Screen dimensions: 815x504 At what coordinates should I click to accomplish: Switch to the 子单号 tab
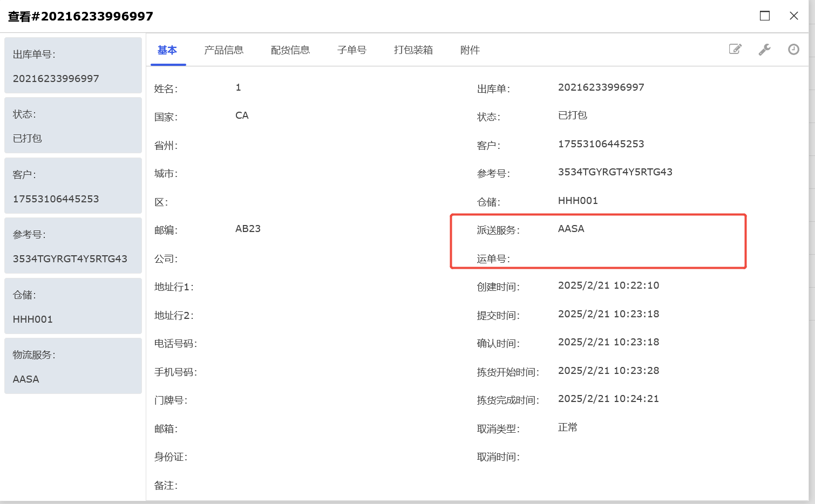(x=352, y=50)
